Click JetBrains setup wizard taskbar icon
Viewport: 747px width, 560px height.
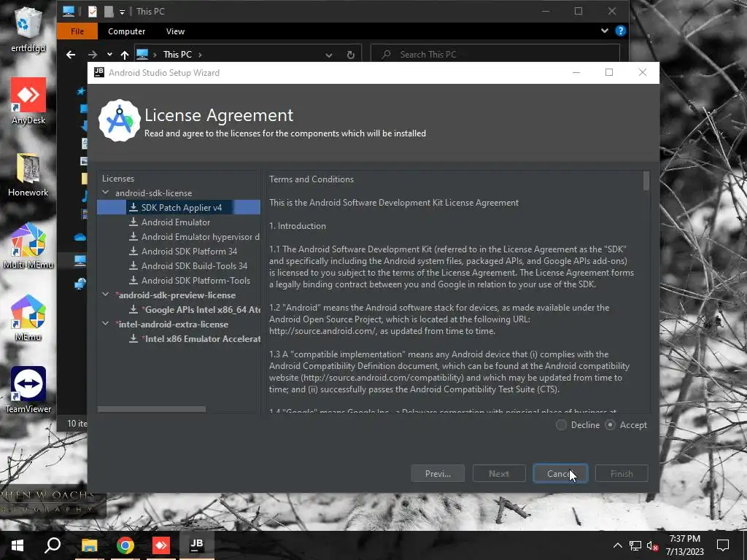coord(197,545)
